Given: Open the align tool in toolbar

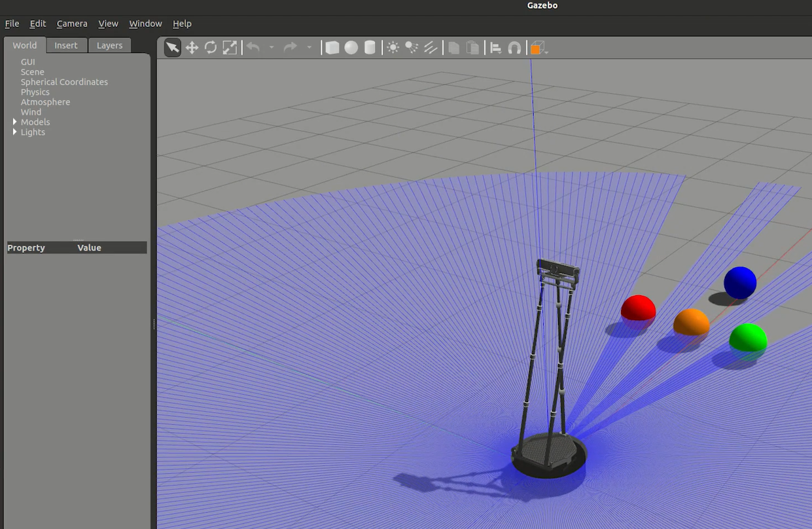Looking at the screenshot, I should pos(496,48).
